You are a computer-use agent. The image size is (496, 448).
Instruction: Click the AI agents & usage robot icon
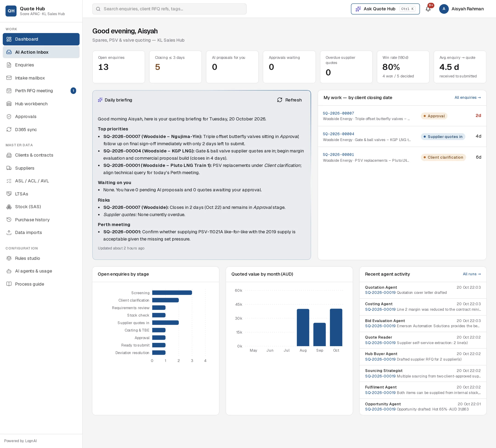9,271
